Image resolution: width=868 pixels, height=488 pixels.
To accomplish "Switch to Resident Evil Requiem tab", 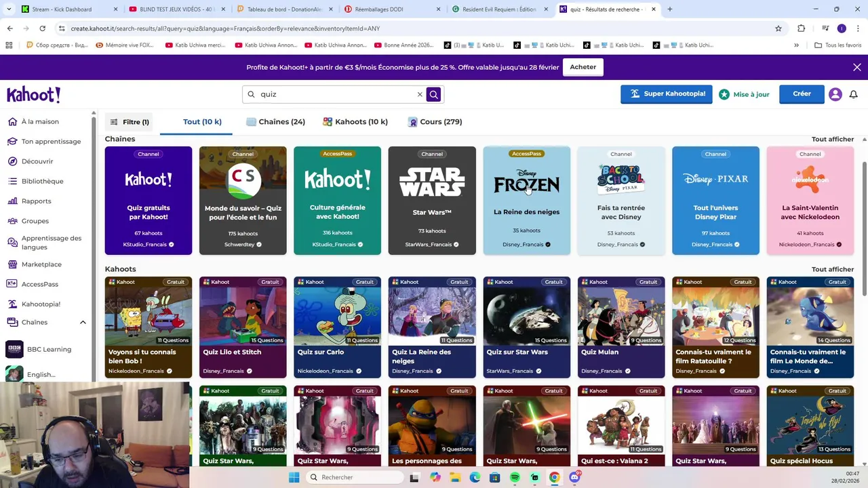I will coord(498,9).
